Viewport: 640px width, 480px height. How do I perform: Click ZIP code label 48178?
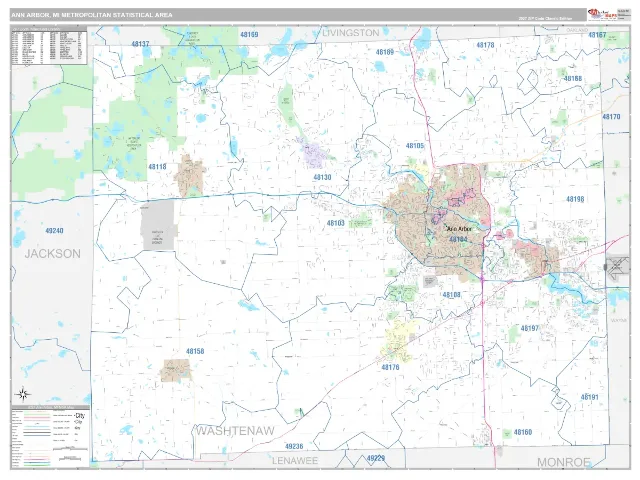(485, 45)
